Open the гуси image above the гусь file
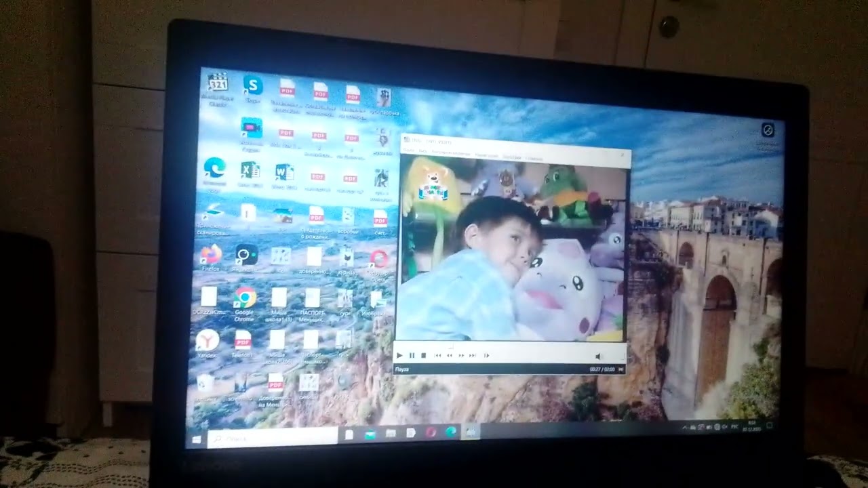Image resolution: width=868 pixels, height=488 pixels. point(345,302)
